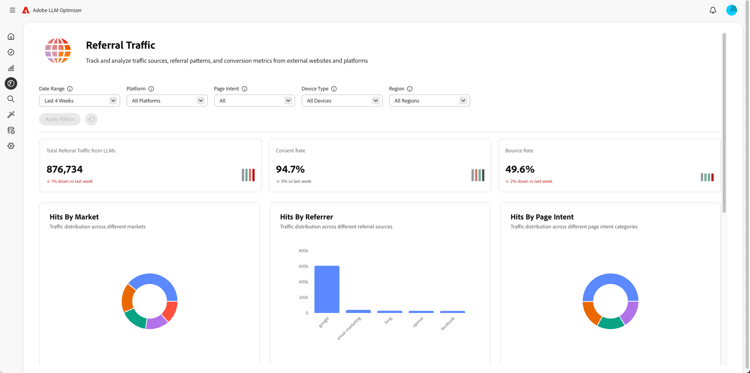The width and height of the screenshot is (750, 373).
Task: Open the gear settings sidebar icon
Action: tap(11, 146)
